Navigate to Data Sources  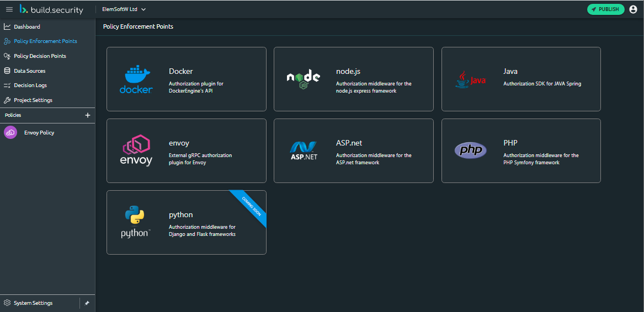[30, 71]
